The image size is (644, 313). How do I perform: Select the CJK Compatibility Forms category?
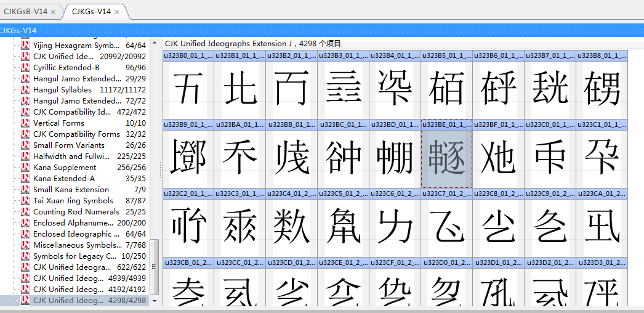coord(76,134)
